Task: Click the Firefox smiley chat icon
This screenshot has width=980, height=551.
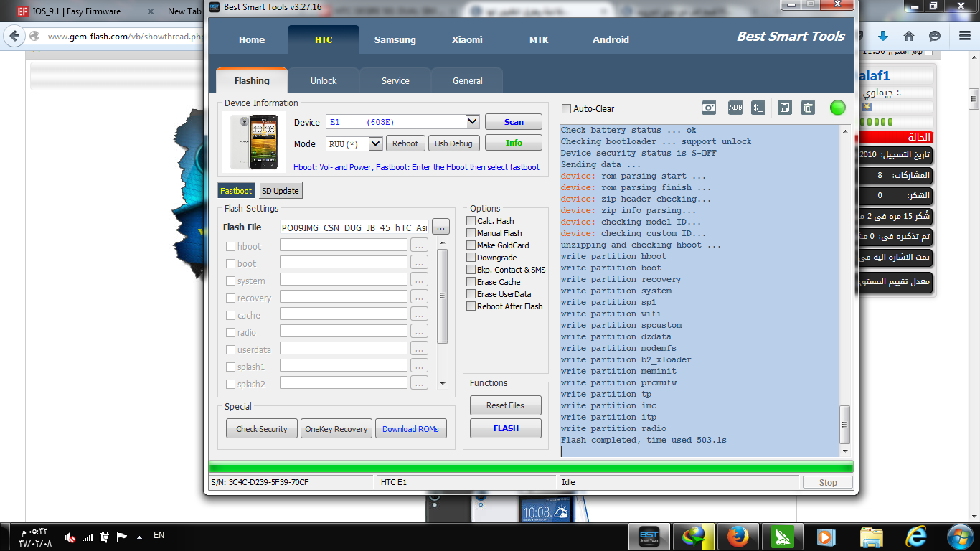Action: [935, 36]
